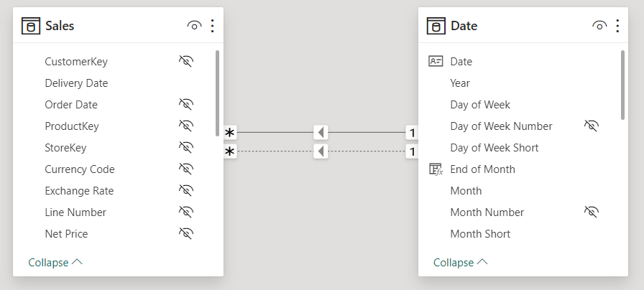
Task: Unhide the CustomerKey column
Action: [186, 62]
